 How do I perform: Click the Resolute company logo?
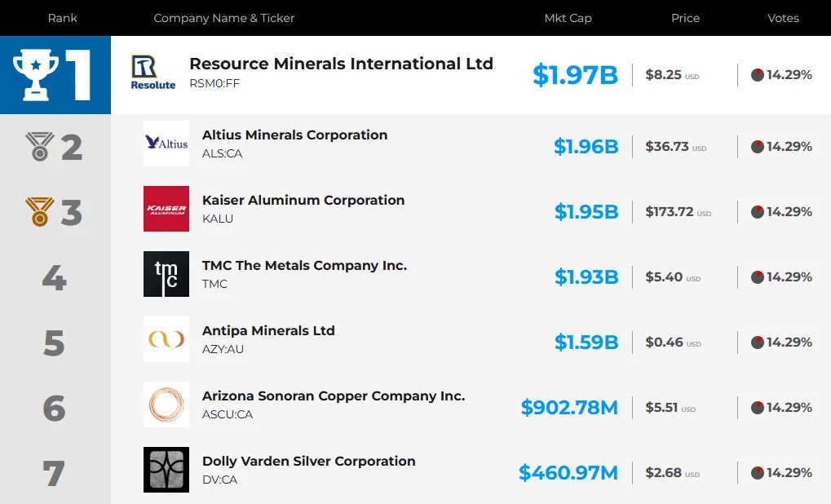(x=153, y=72)
